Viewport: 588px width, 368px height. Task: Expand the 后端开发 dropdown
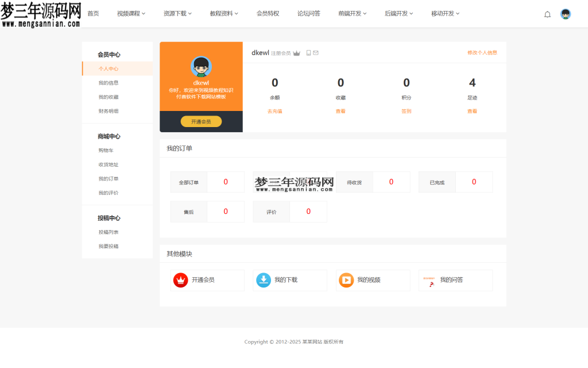(398, 13)
